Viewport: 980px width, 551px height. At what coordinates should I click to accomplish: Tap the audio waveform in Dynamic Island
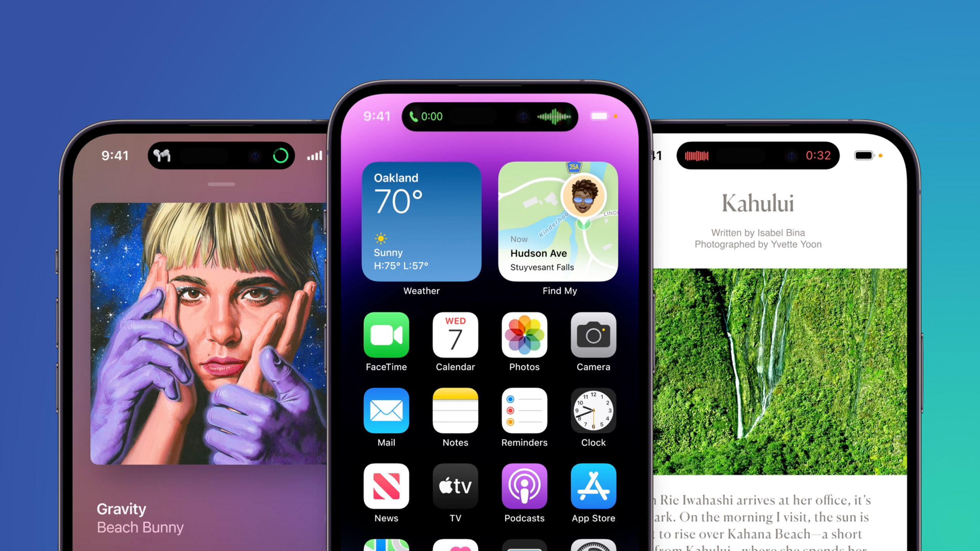552,116
